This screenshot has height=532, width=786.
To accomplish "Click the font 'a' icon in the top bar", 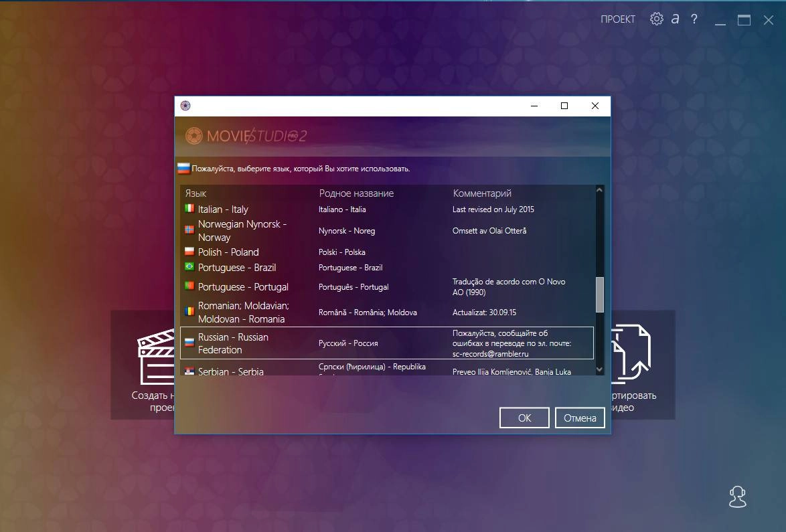I will coord(676,19).
